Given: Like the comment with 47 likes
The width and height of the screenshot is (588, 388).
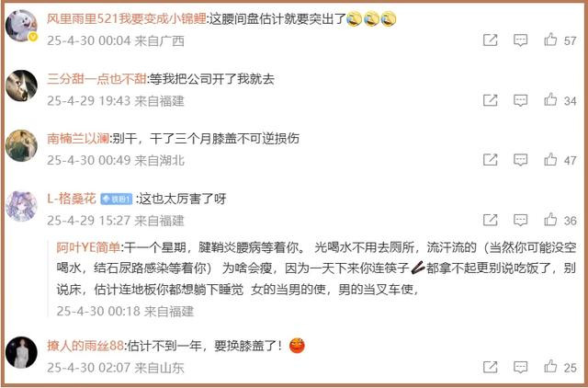Looking at the screenshot, I should [550, 159].
